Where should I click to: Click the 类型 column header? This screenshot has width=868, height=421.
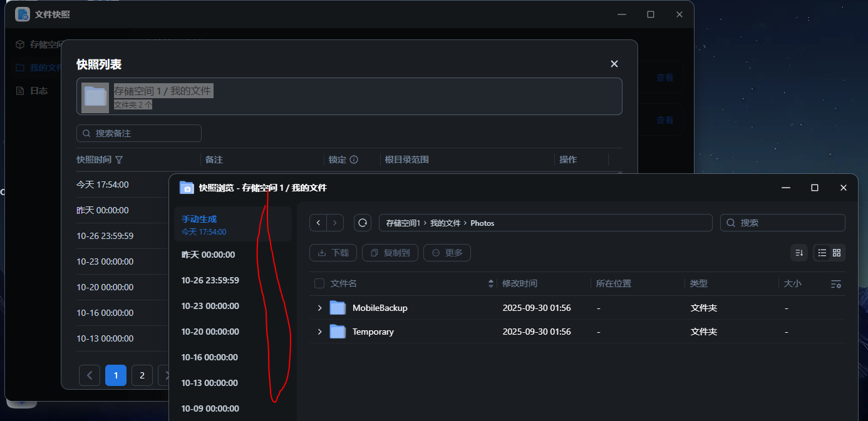[x=699, y=283]
